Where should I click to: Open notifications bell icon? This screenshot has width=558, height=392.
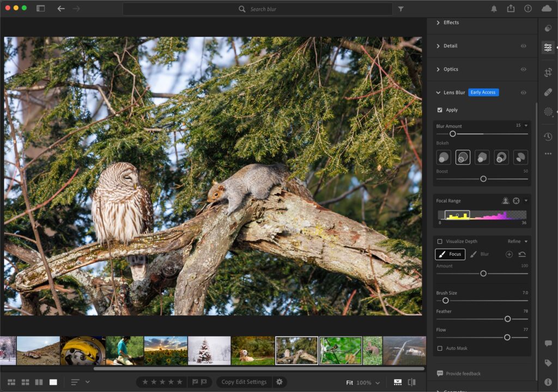click(494, 9)
